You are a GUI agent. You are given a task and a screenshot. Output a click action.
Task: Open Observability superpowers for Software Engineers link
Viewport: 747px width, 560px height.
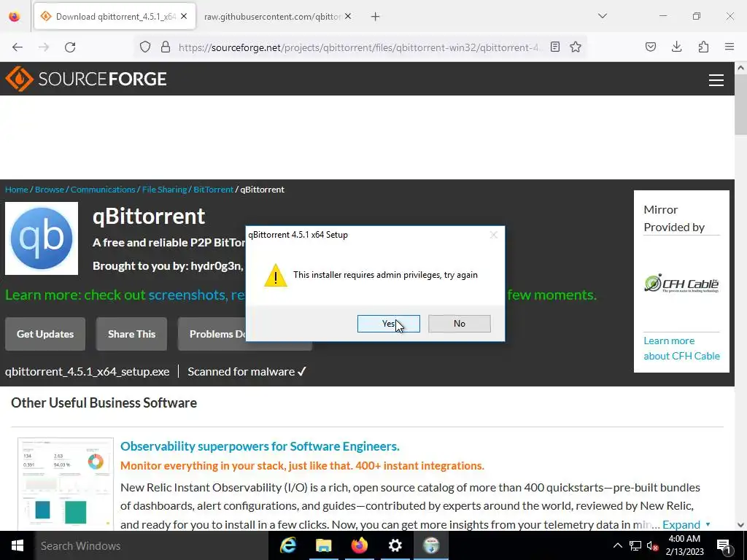click(260, 446)
